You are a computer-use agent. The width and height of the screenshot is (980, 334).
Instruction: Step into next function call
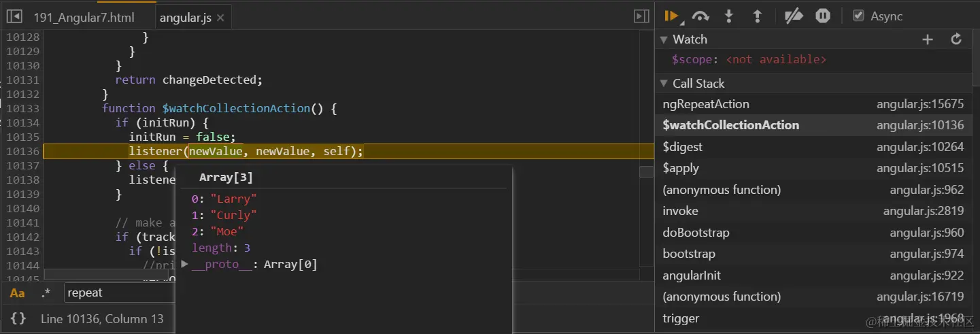coord(729,16)
